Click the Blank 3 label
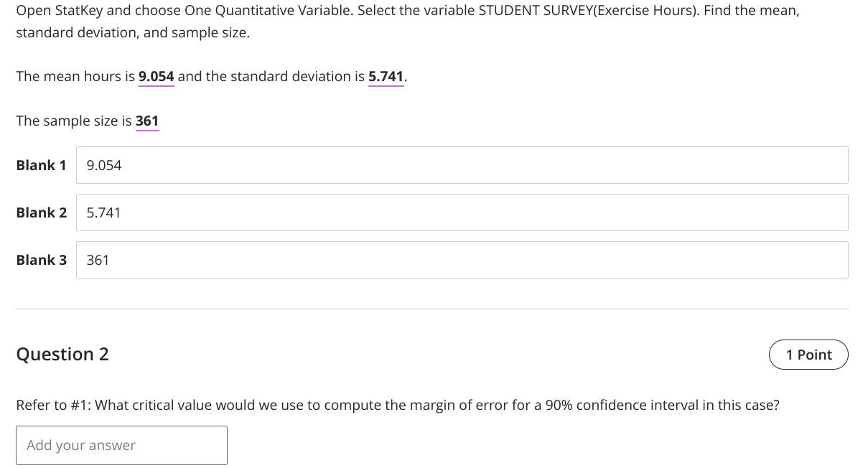Screen dimensions: 868x468 click(x=41, y=260)
